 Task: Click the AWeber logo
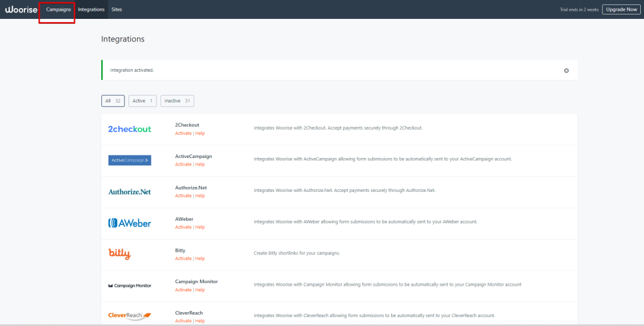(130, 223)
